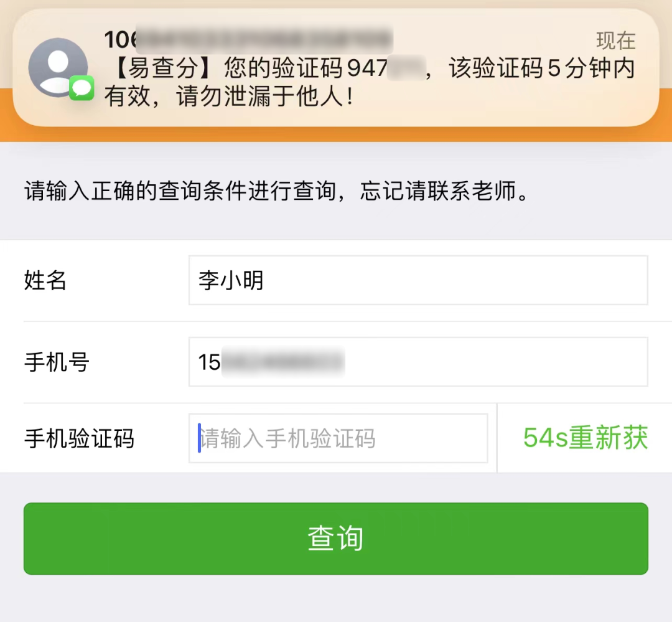Tap the 忘记请联系老师 hint text

point(437,191)
